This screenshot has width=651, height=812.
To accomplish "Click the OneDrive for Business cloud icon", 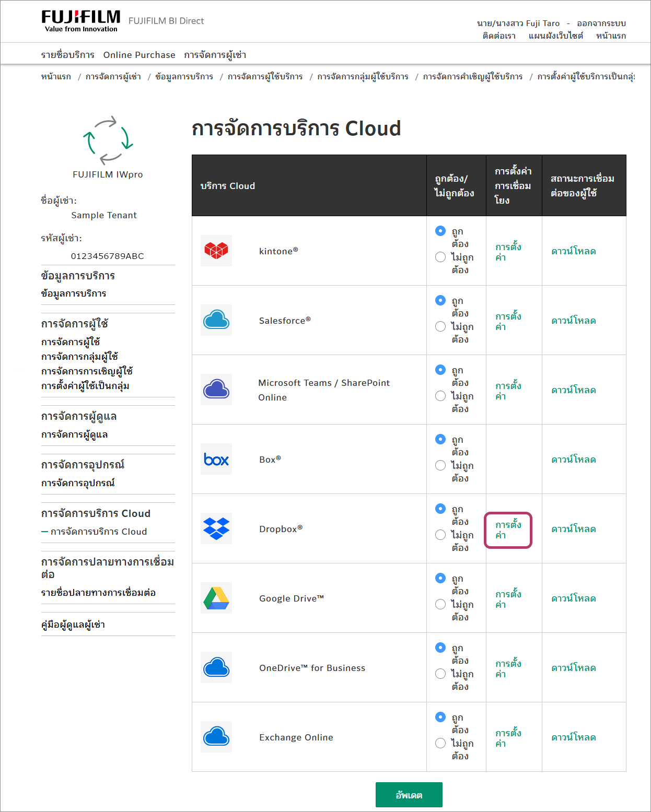I will coord(216,667).
